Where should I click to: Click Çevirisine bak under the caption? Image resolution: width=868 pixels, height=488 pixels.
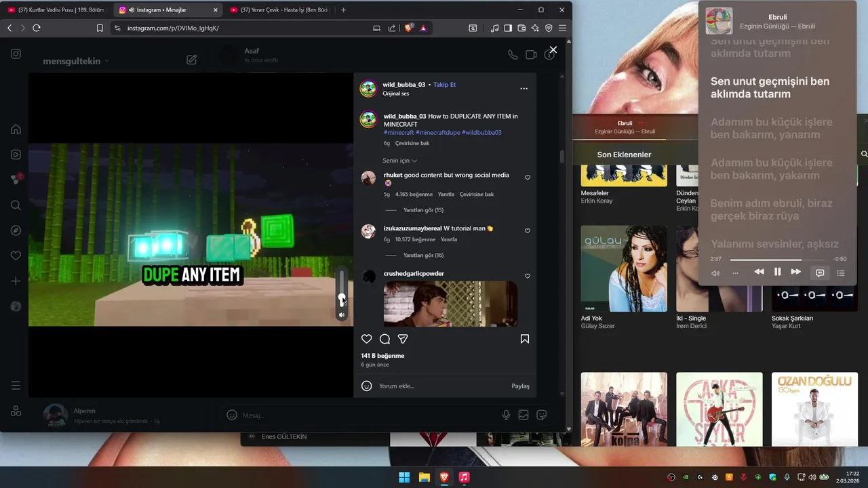(x=412, y=144)
